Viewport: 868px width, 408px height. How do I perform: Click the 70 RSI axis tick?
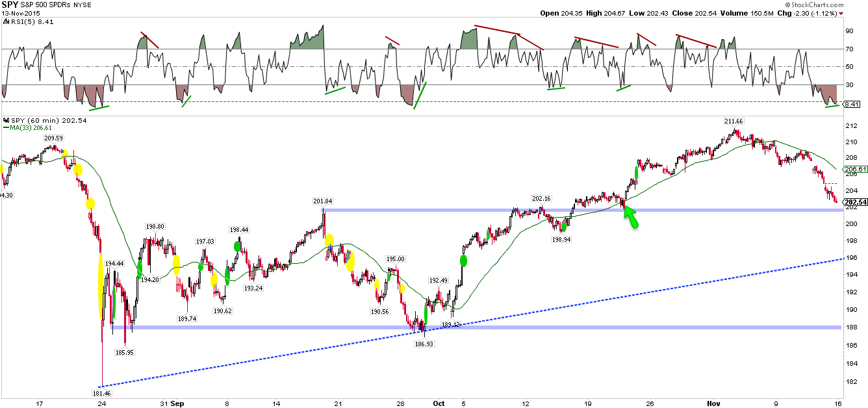849,49
